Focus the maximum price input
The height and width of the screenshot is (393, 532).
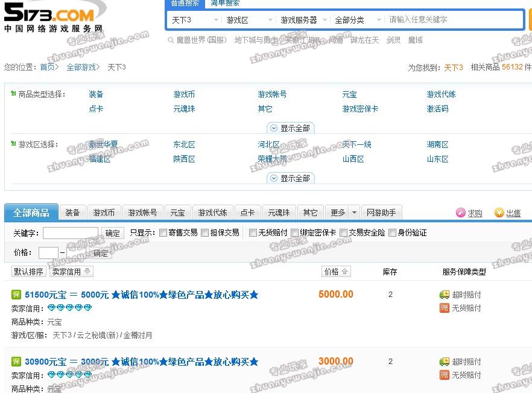coord(77,253)
